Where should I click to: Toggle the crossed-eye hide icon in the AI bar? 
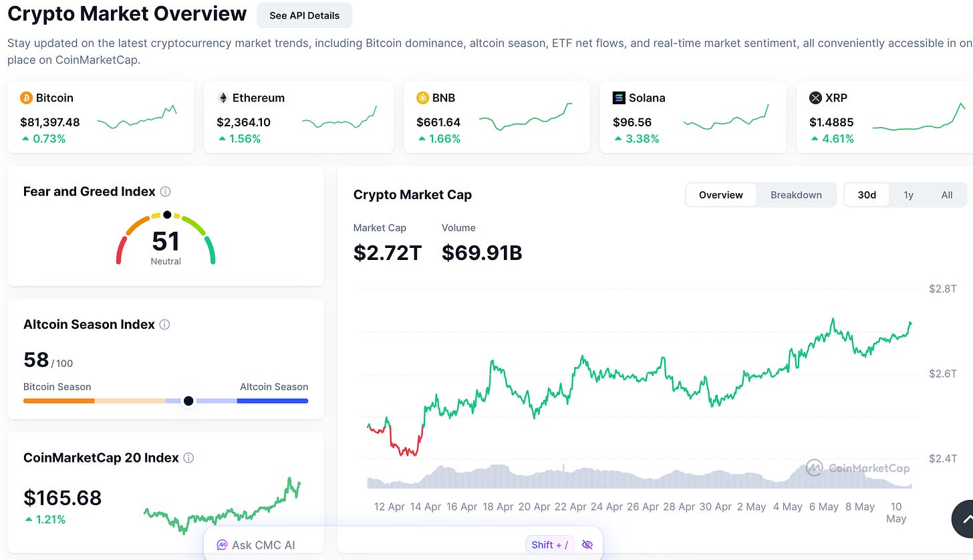click(x=587, y=545)
